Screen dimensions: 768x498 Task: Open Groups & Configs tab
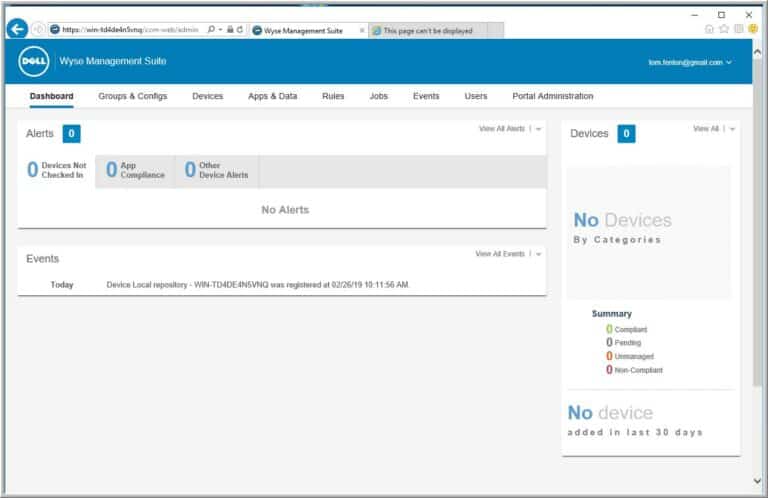click(x=133, y=96)
